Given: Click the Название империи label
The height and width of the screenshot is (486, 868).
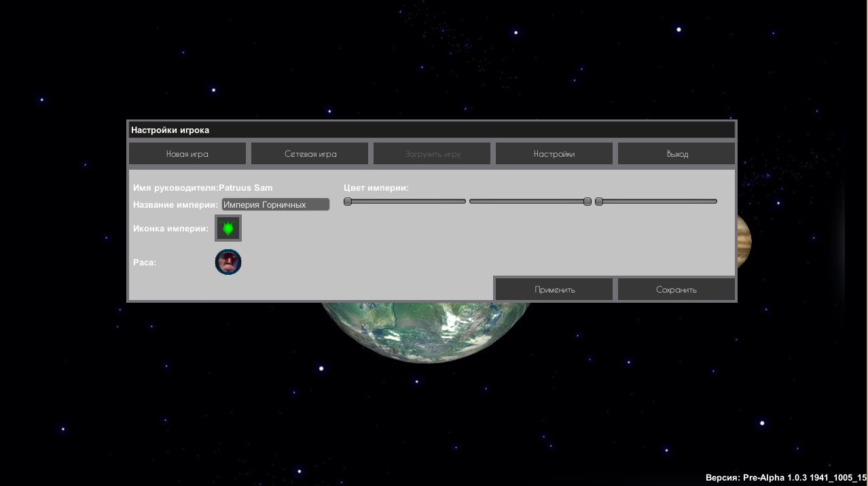Looking at the screenshot, I should tap(175, 204).
